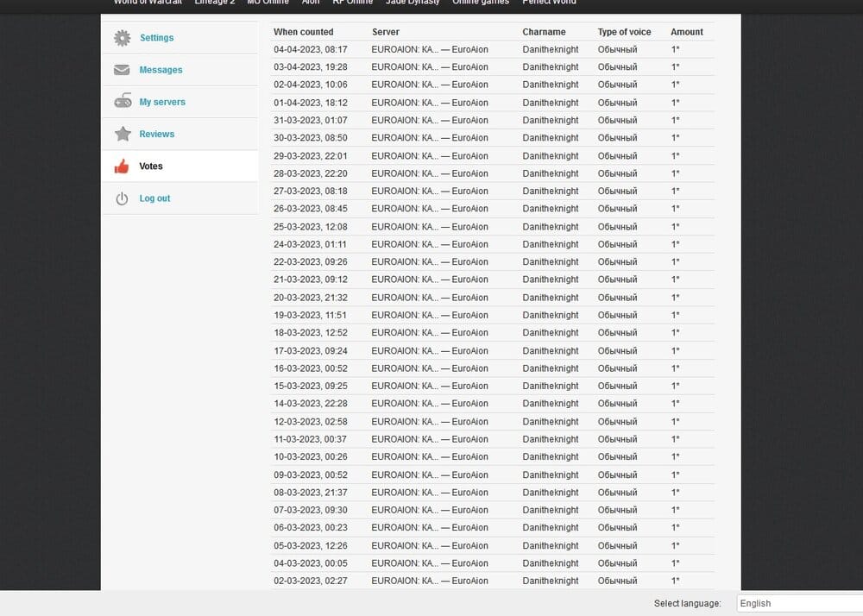Click the Charname column header
The height and width of the screenshot is (616, 863).
click(x=544, y=32)
